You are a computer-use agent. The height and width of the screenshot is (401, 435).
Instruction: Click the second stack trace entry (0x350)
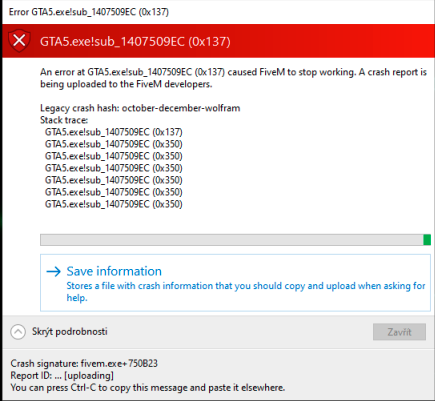tap(114, 144)
